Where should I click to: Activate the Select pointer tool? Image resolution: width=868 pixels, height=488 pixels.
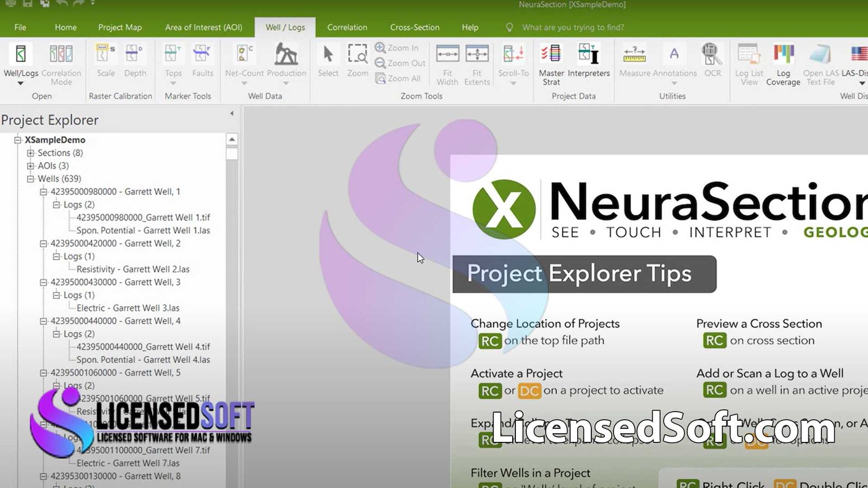click(328, 61)
